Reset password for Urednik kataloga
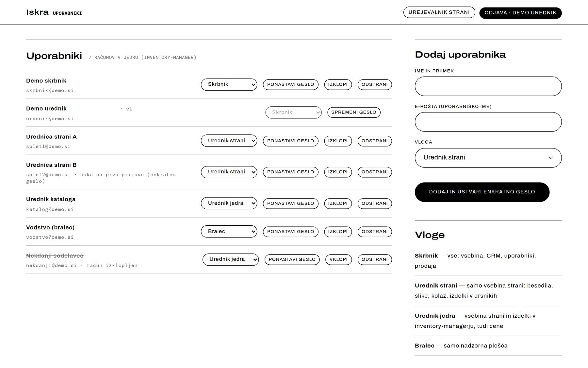 coord(290,203)
